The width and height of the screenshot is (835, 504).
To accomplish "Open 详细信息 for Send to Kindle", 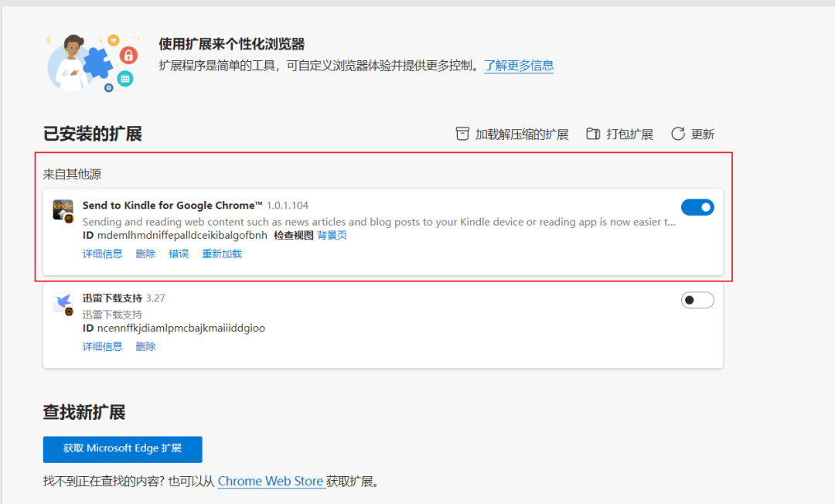I will [102, 254].
